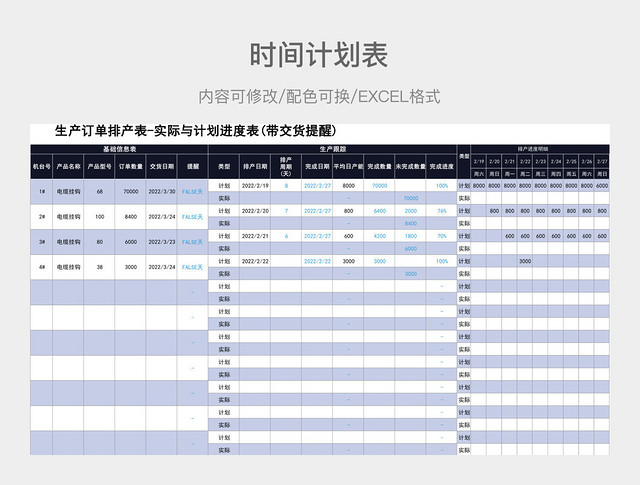Click the 2/25 date header
The width and height of the screenshot is (640, 485).
click(571, 162)
